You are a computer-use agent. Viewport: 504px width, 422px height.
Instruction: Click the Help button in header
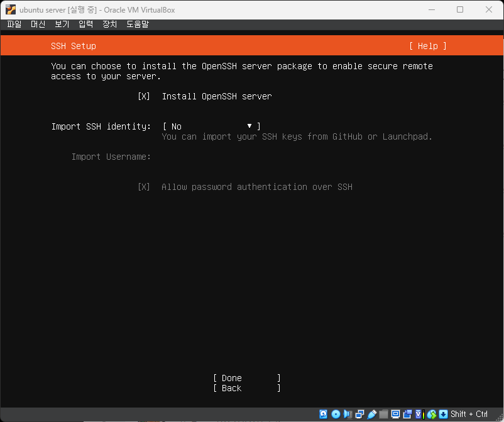tap(428, 46)
